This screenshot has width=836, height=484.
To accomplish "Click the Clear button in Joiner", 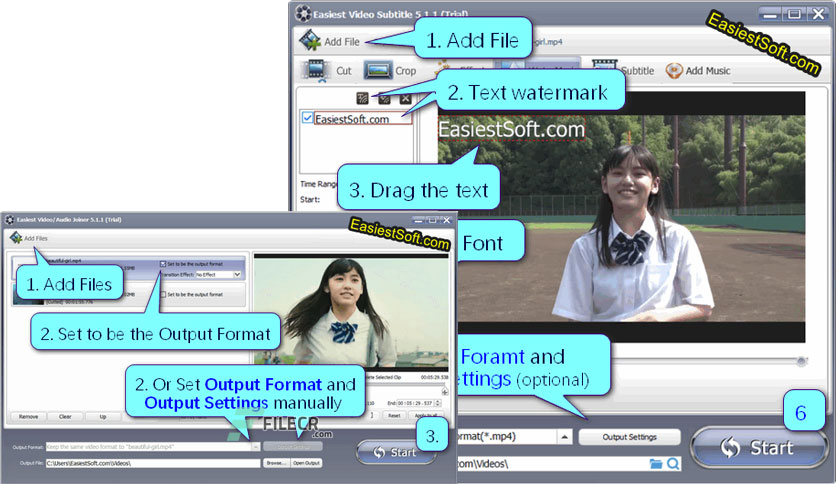I will click(65, 417).
